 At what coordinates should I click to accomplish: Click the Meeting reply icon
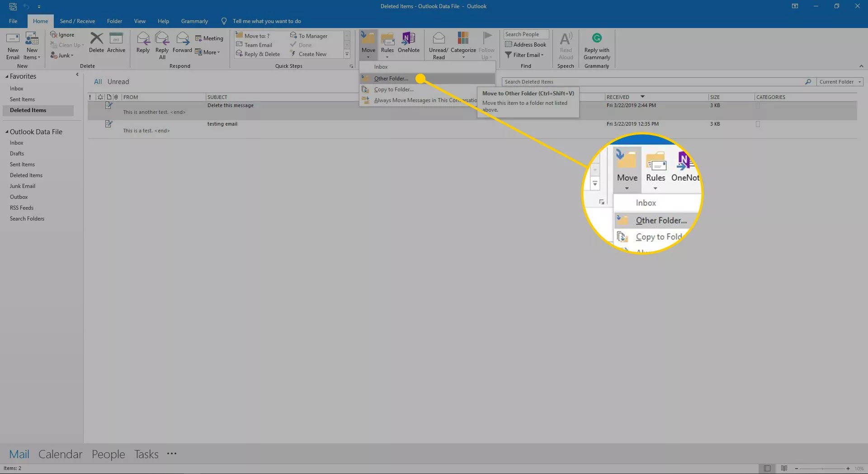[x=198, y=38]
